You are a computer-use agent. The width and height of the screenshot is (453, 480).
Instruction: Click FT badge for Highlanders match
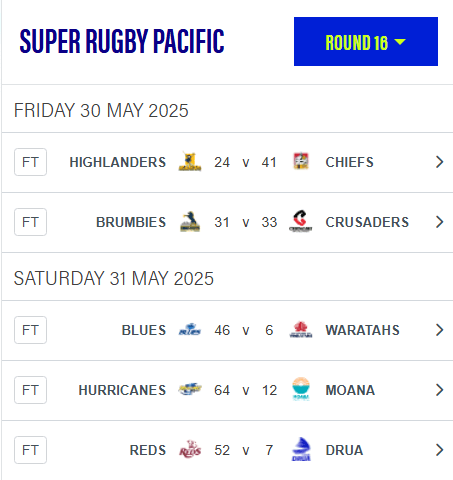pos(30,162)
